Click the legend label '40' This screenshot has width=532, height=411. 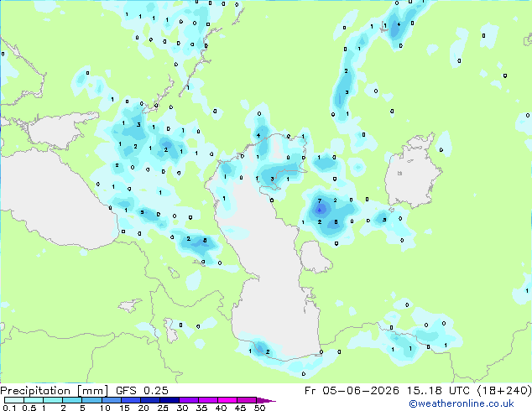coord(221,408)
